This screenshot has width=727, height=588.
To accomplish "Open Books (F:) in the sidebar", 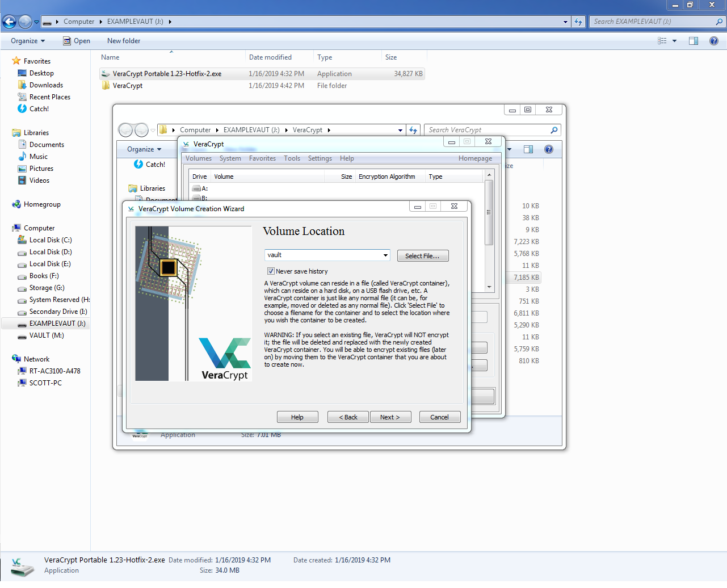I will 38,276.
